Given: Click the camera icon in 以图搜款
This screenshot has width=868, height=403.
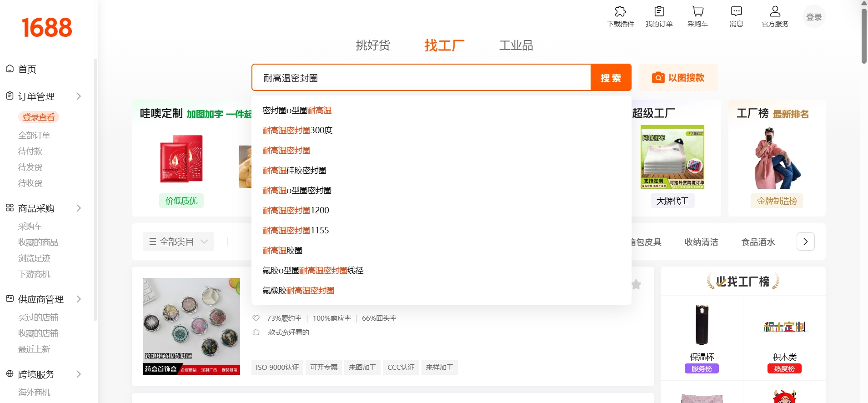Looking at the screenshot, I should 658,78.
